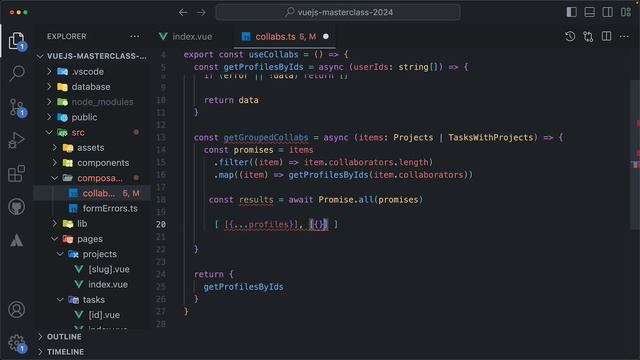This screenshot has width=640, height=360.
Task: Collapse the projects folder
Action: coord(92,254)
